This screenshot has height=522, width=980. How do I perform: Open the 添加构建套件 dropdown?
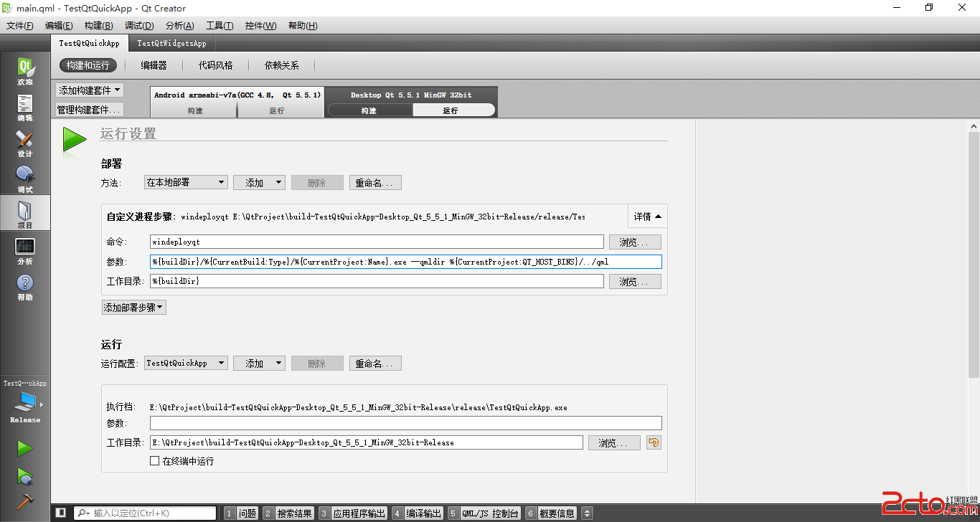pyautogui.click(x=90, y=90)
